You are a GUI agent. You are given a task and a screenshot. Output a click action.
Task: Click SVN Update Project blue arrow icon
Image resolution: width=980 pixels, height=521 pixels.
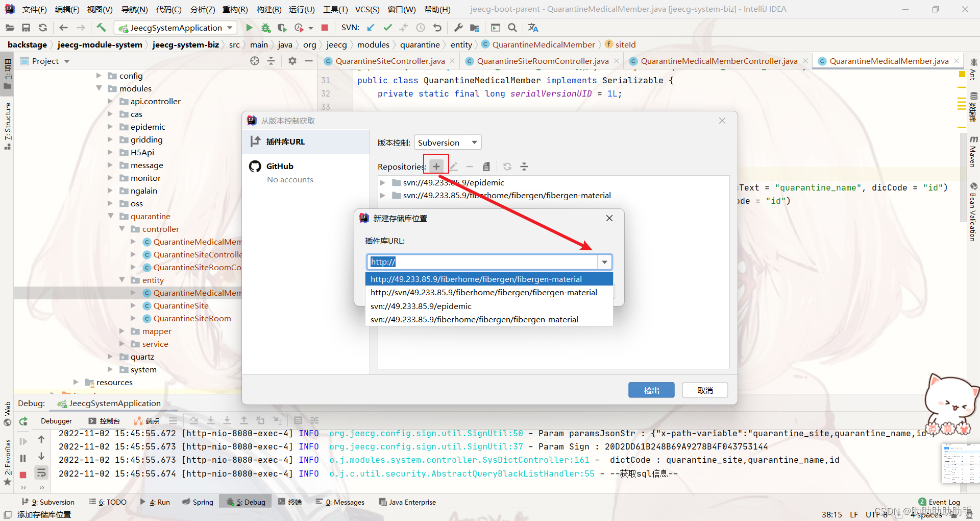(x=371, y=28)
